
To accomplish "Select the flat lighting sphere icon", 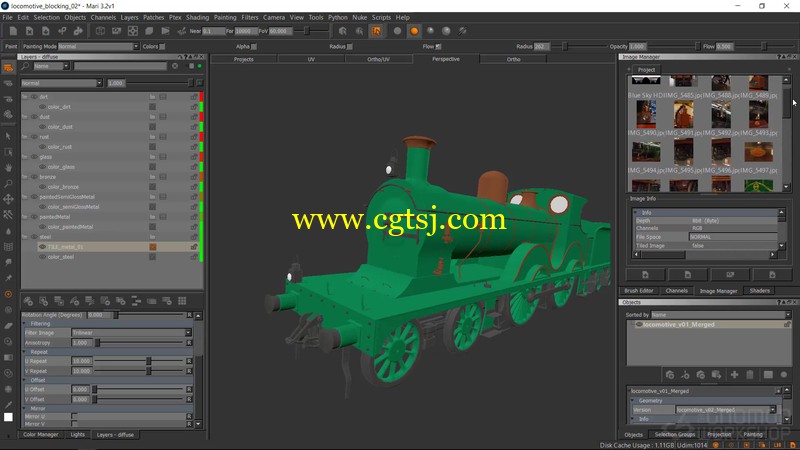I will [x=397, y=31].
